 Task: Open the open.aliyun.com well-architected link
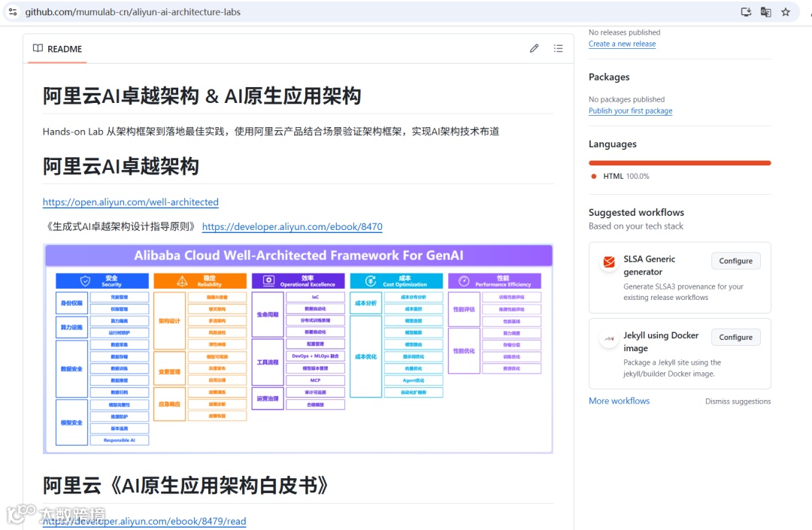point(131,202)
